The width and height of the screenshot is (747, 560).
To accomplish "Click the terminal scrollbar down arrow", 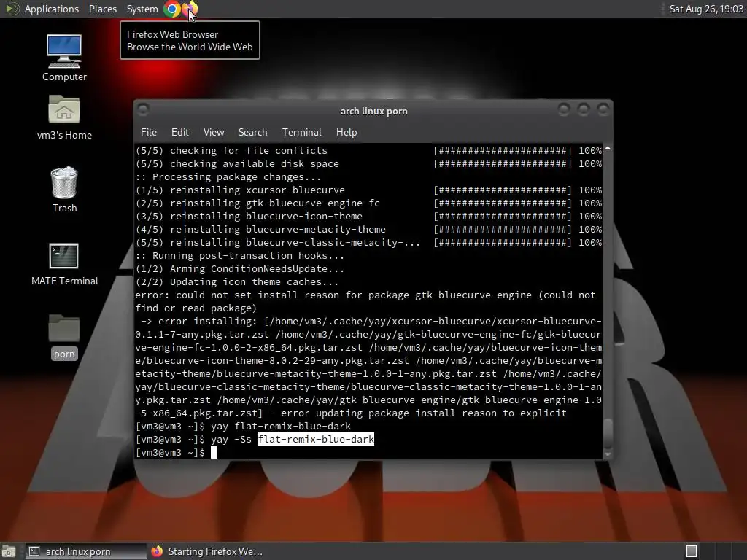I will coord(608,454).
